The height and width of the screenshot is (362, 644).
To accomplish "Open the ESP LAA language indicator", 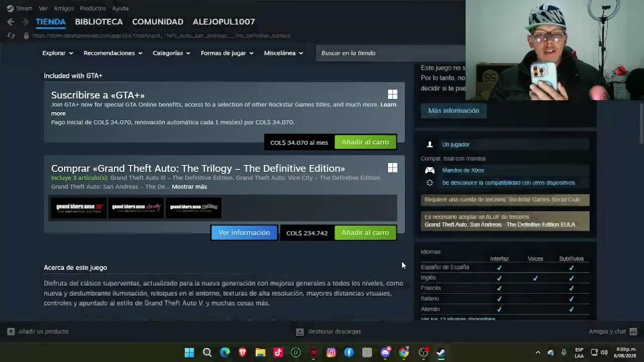I will click(579, 352).
